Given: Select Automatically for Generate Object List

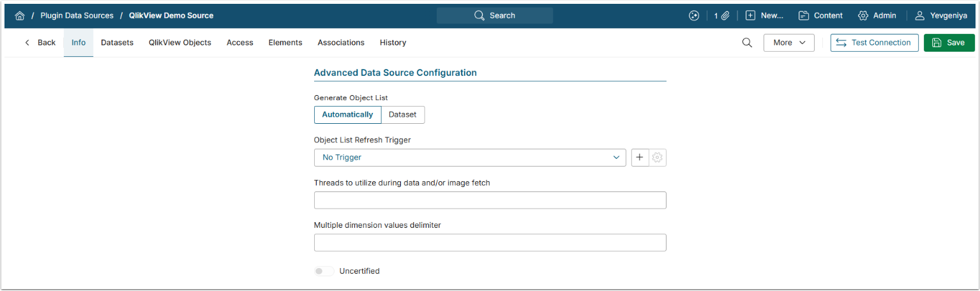Looking at the screenshot, I should tap(347, 115).
